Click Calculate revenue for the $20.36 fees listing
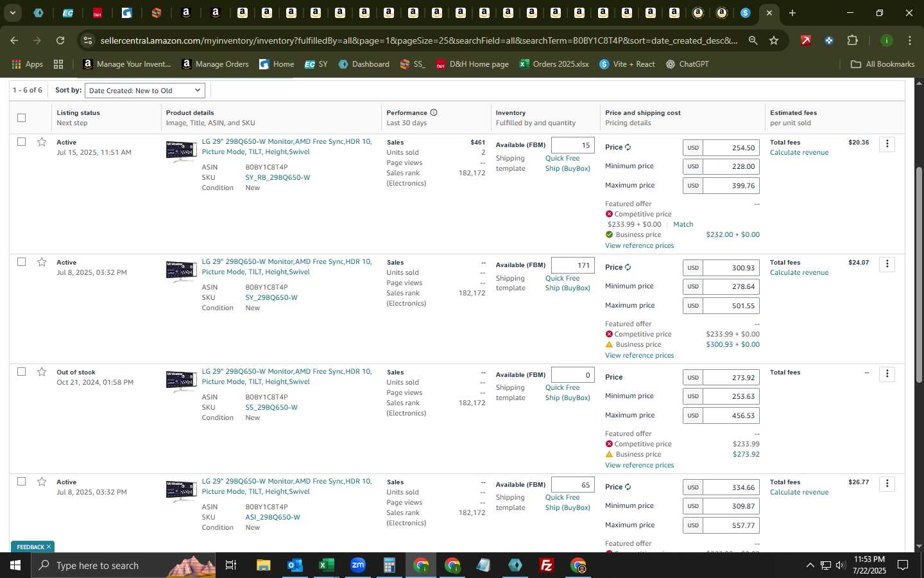 point(799,152)
